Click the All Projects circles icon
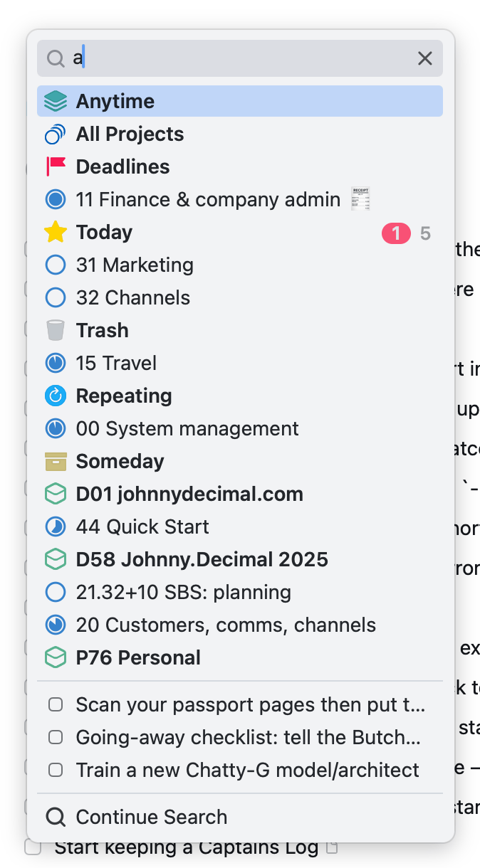 (x=55, y=134)
